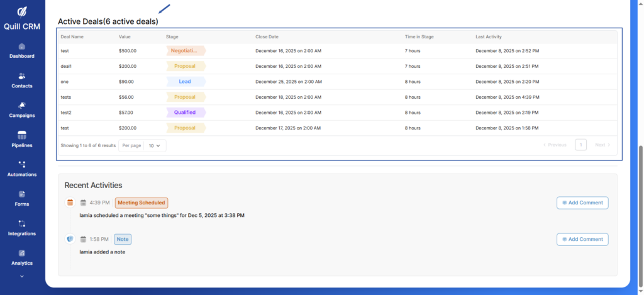Image resolution: width=644 pixels, height=295 pixels.
Task: Open the Forms sidebar icon
Action: click(x=22, y=194)
